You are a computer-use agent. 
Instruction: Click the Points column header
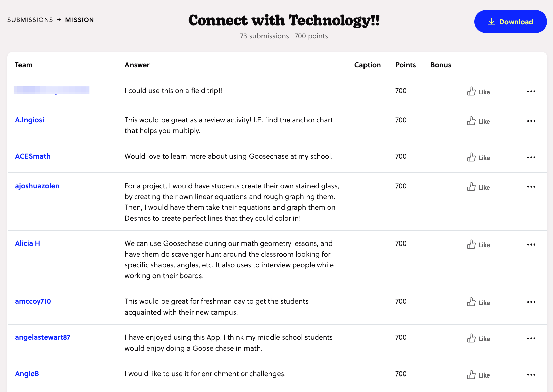[406, 65]
